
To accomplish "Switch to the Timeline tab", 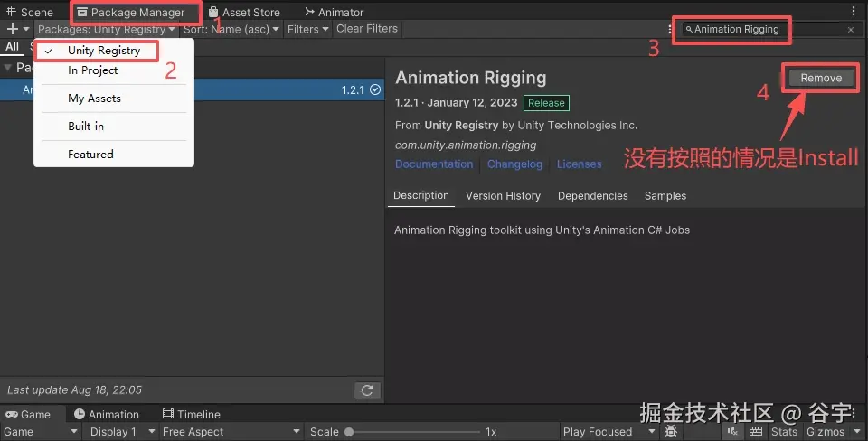I will pyautogui.click(x=192, y=415).
